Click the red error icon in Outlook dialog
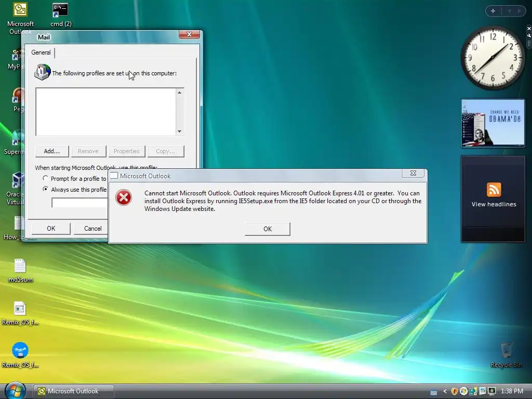The image size is (532, 399). pos(124,197)
